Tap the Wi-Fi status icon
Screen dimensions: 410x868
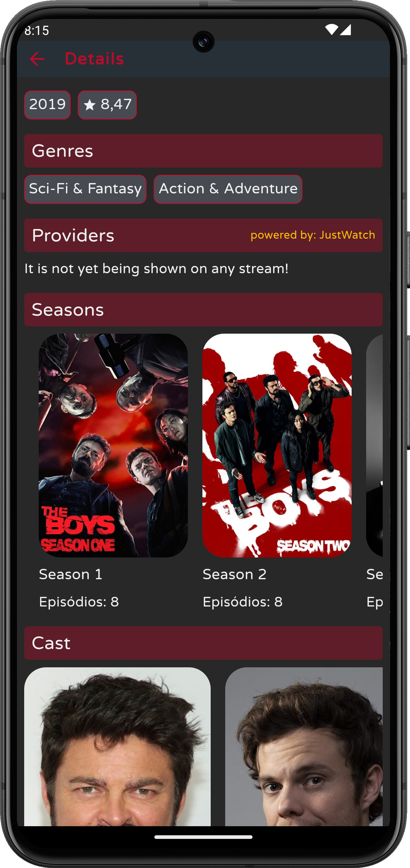pyautogui.click(x=332, y=30)
